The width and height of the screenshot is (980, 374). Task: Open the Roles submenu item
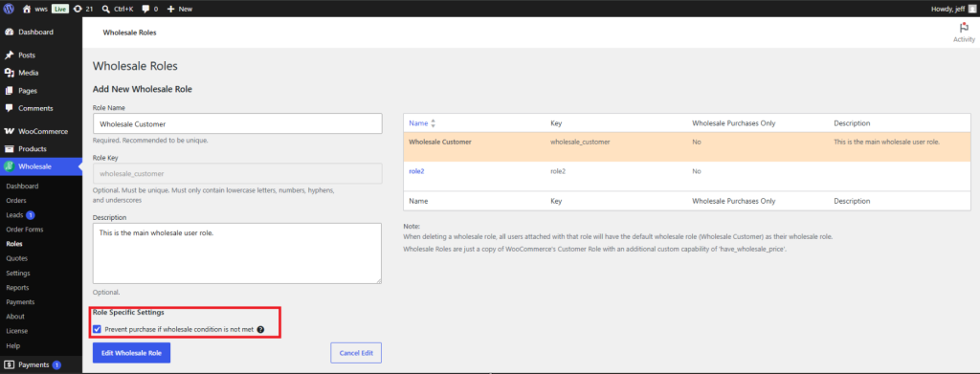point(13,244)
